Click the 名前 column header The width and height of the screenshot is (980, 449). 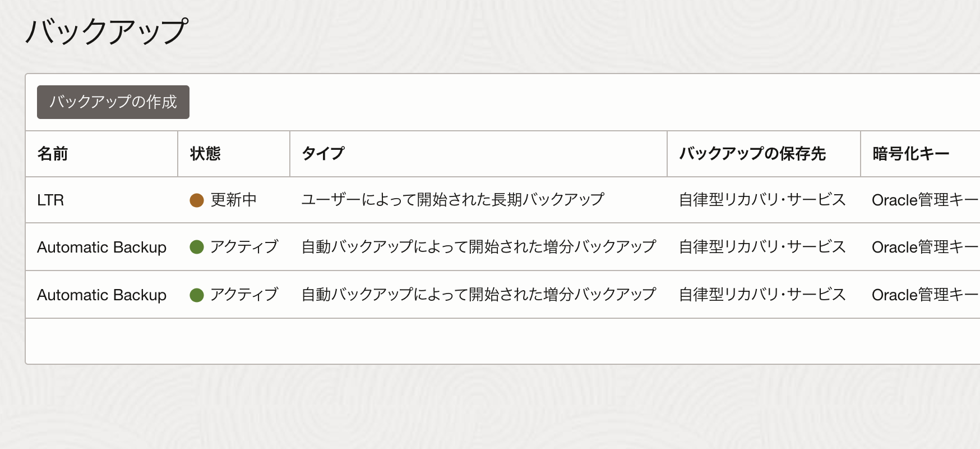pyautogui.click(x=53, y=154)
